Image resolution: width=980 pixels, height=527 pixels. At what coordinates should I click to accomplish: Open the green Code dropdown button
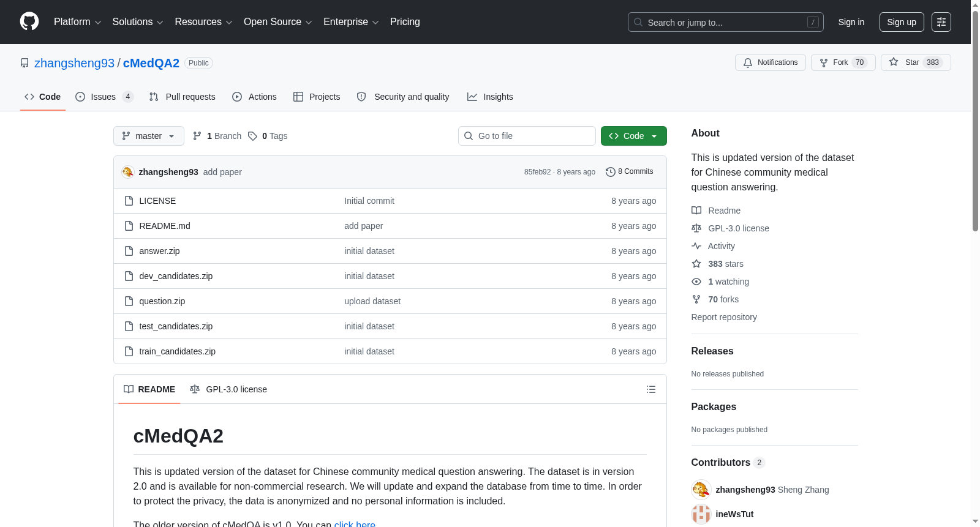(x=634, y=136)
